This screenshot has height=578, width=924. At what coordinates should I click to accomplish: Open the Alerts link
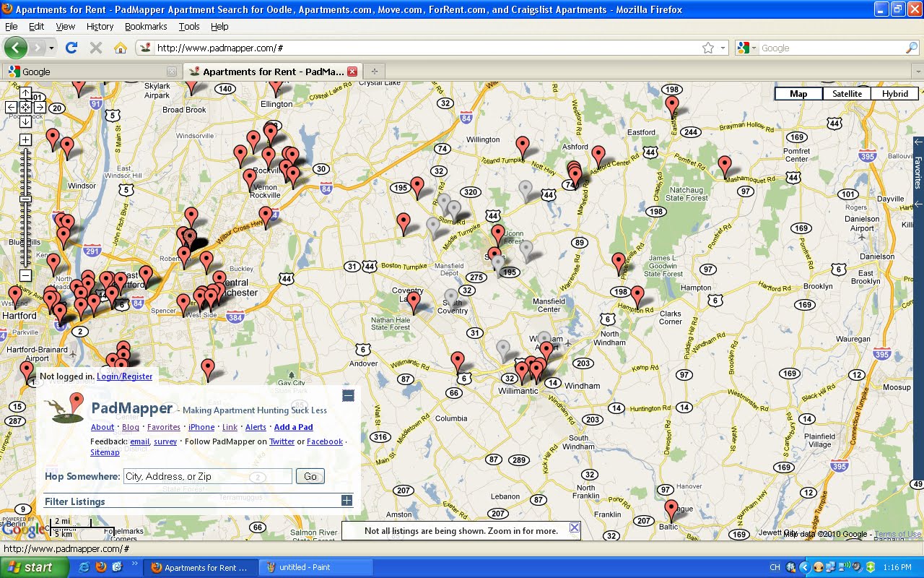(x=256, y=427)
